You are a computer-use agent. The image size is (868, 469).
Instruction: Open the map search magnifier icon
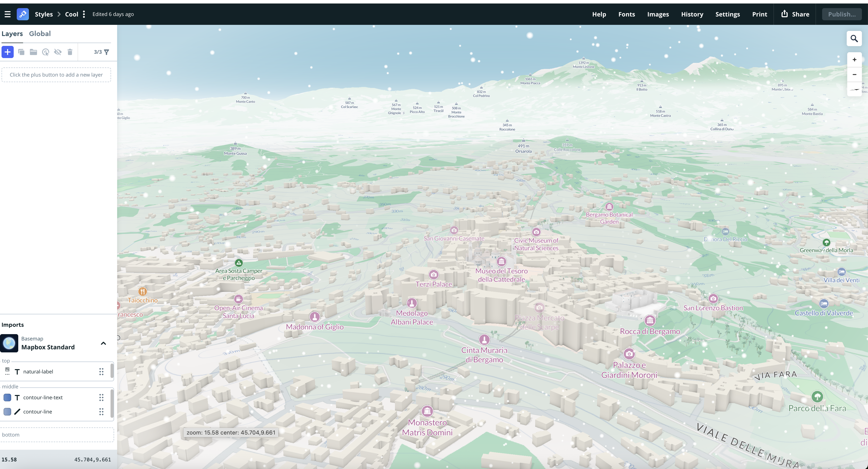[854, 39]
